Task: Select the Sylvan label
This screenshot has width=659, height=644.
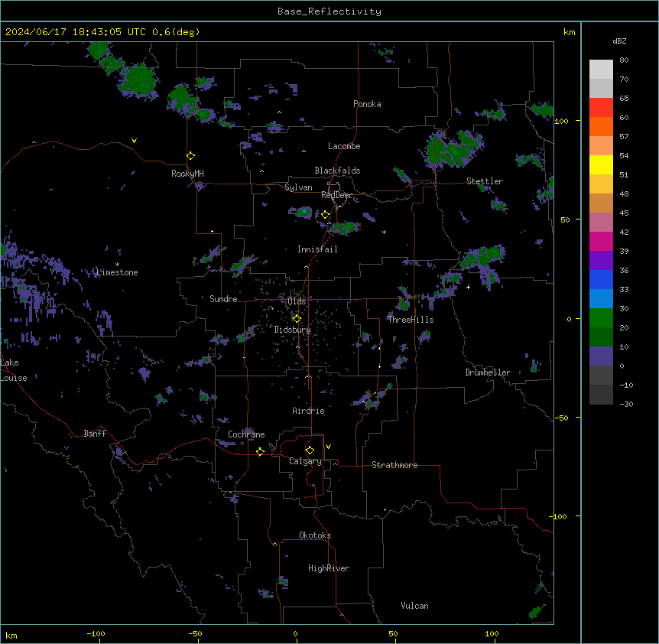Action: (298, 187)
